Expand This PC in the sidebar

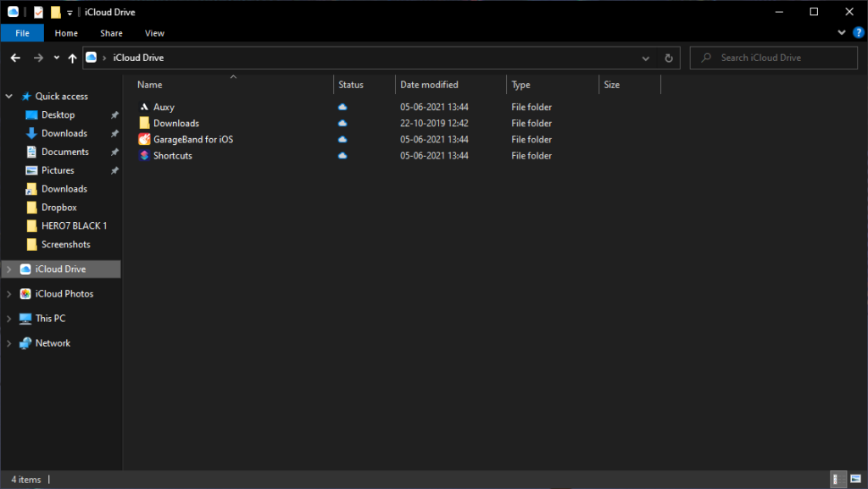[x=8, y=318]
